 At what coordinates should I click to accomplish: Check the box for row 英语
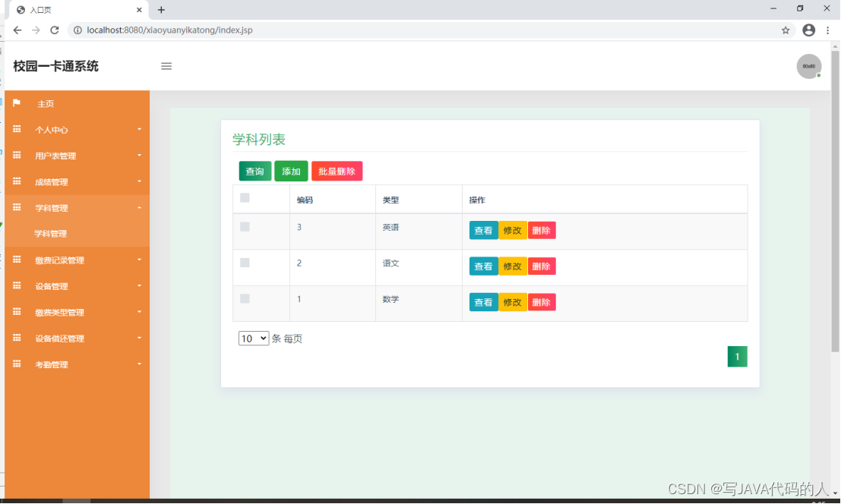click(245, 226)
